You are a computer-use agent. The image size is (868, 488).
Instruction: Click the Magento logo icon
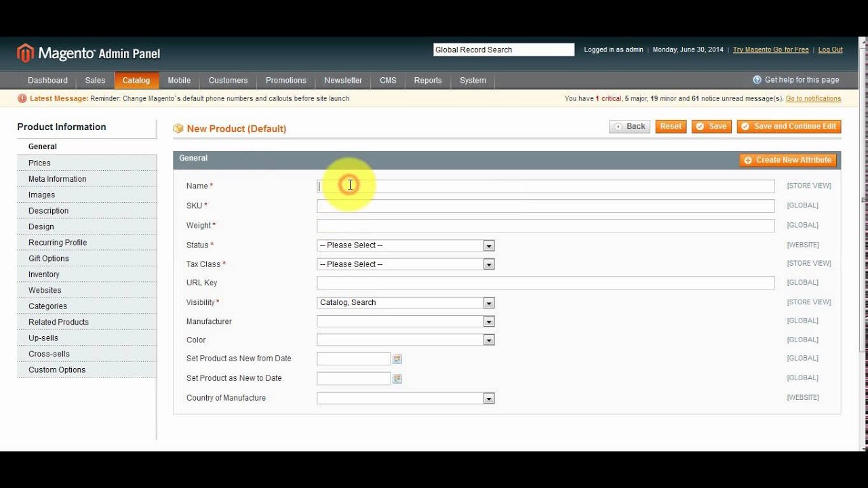(25, 52)
